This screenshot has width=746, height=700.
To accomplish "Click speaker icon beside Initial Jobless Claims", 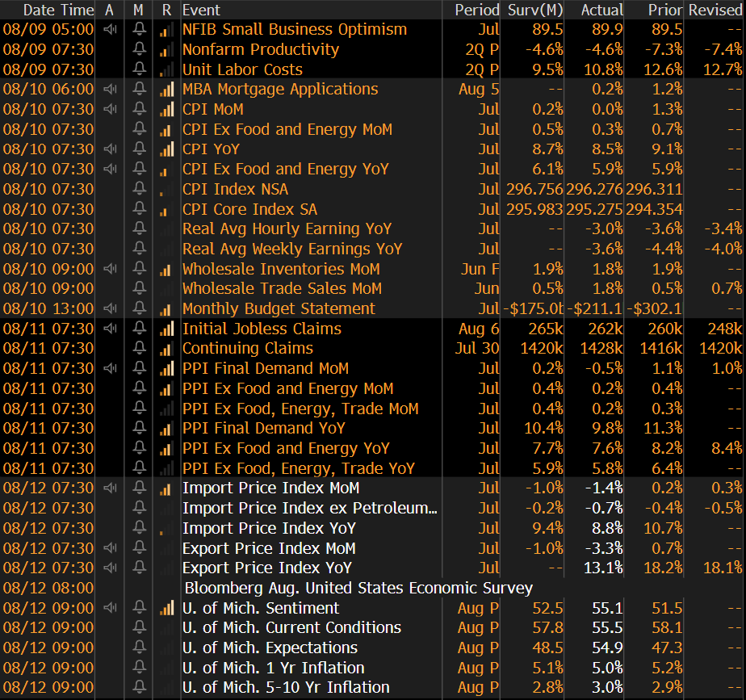I will (x=110, y=329).
